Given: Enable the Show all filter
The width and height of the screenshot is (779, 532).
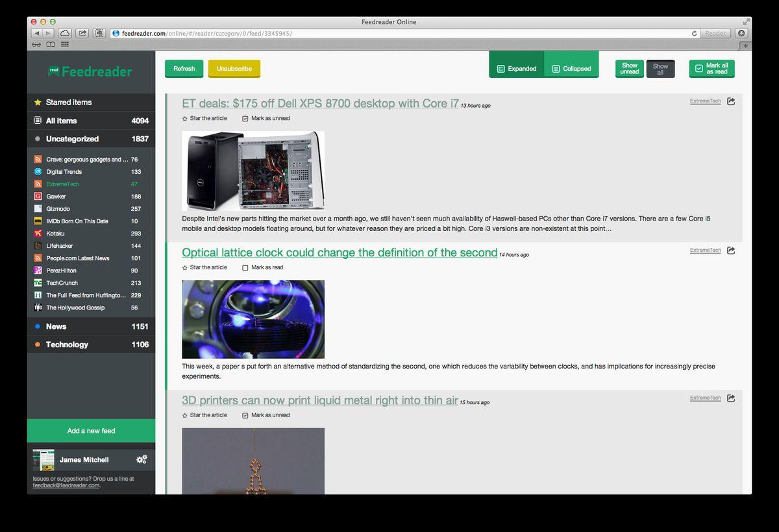Looking at the screenshot, I should (660, 69).
